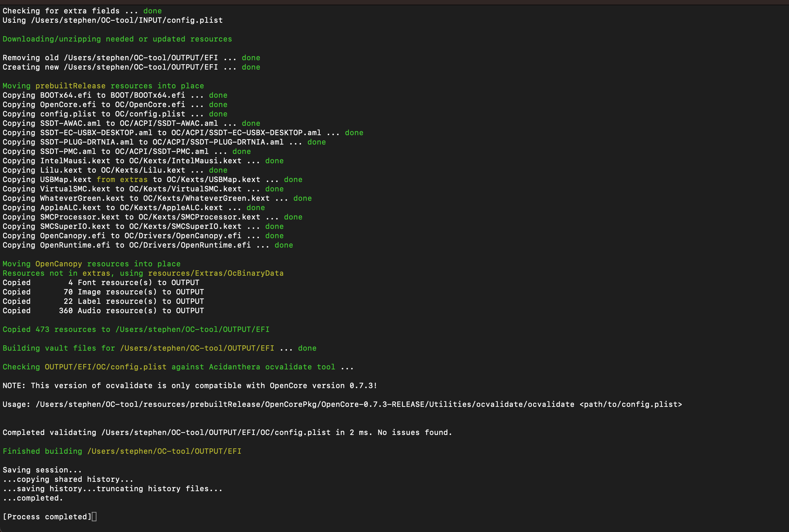The image size is (789, 532).
Task: Click the 'Copying BOOTx64.efi' line
Action: (115, 95)
